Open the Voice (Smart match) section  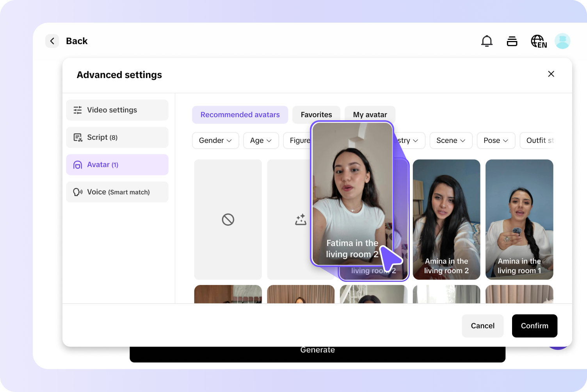[x=117, y=192]
